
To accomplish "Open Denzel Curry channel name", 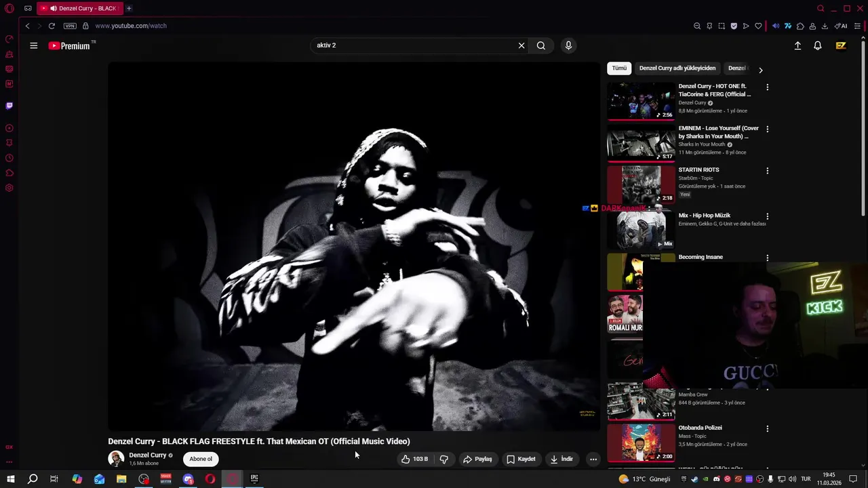I will tap(147, 455).
